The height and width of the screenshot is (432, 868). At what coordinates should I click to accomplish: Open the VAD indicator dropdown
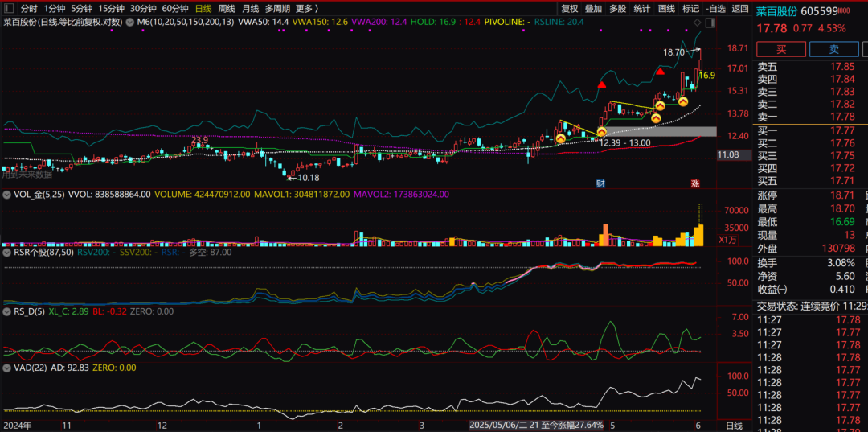6,367
